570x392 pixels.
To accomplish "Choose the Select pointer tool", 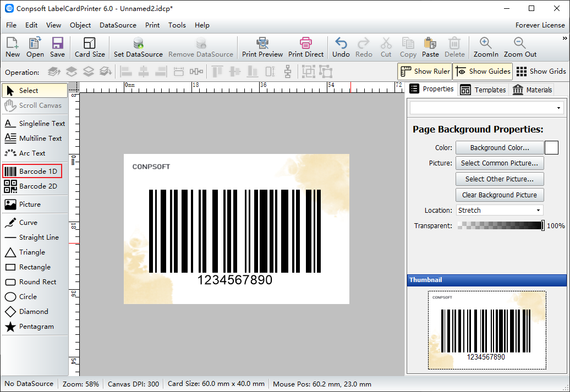I will [x=35, y=91].
